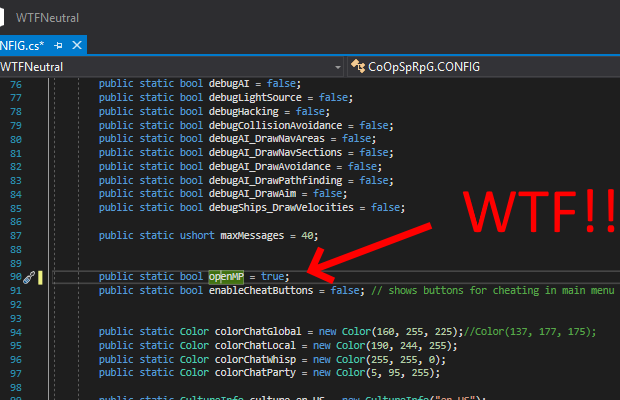Close the CONFIG.cs editor tab
This screenshot has height=400, width=620.
tap(77, 45)
